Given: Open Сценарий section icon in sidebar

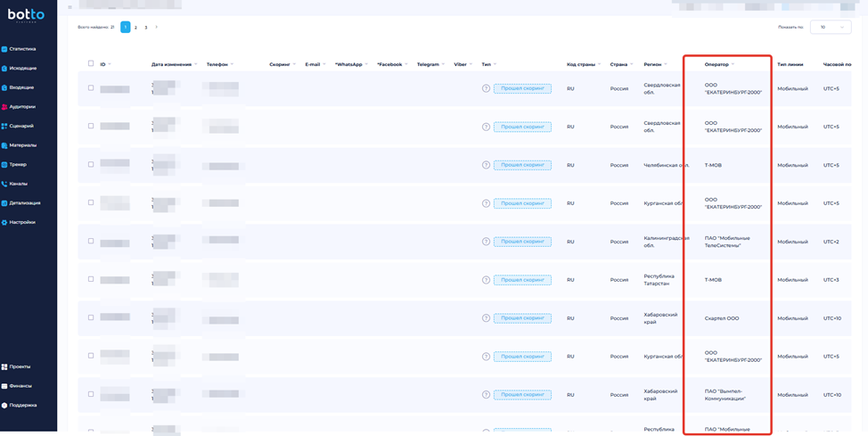Looking at the screenshot, I should (4, 127).
